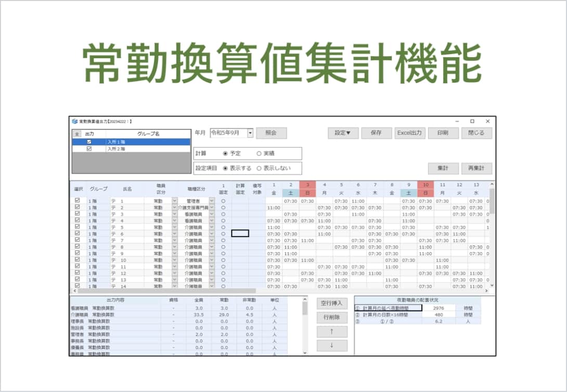Select the 入所１階 group row

click(131, 142)
